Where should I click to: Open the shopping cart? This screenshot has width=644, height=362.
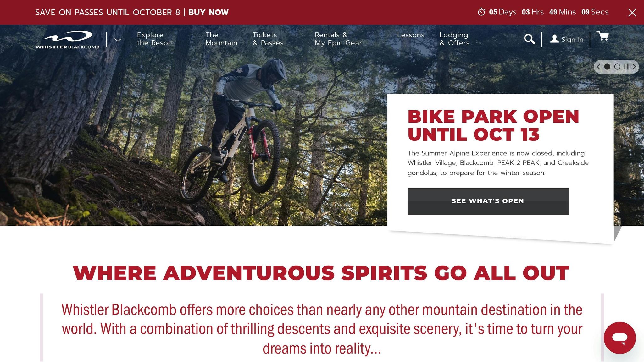pyautogui.click(x=602, y=36)
